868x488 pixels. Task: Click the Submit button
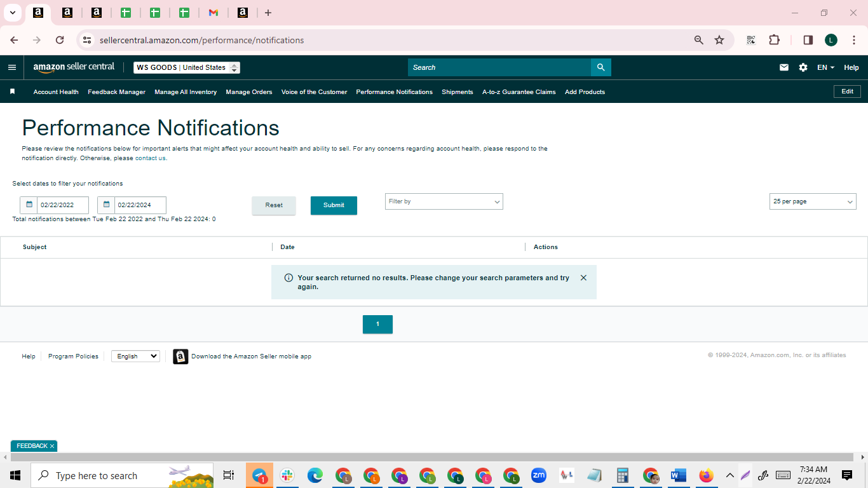tap(334, 205)
